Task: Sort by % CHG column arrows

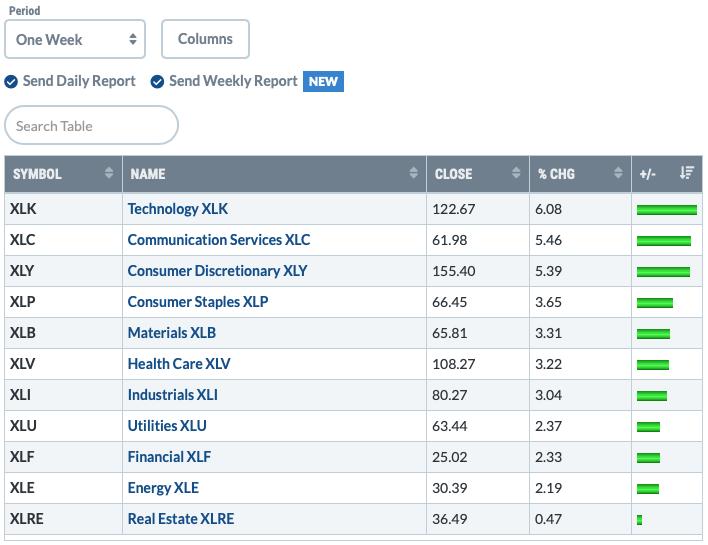Action: click(x=618, y=172)
